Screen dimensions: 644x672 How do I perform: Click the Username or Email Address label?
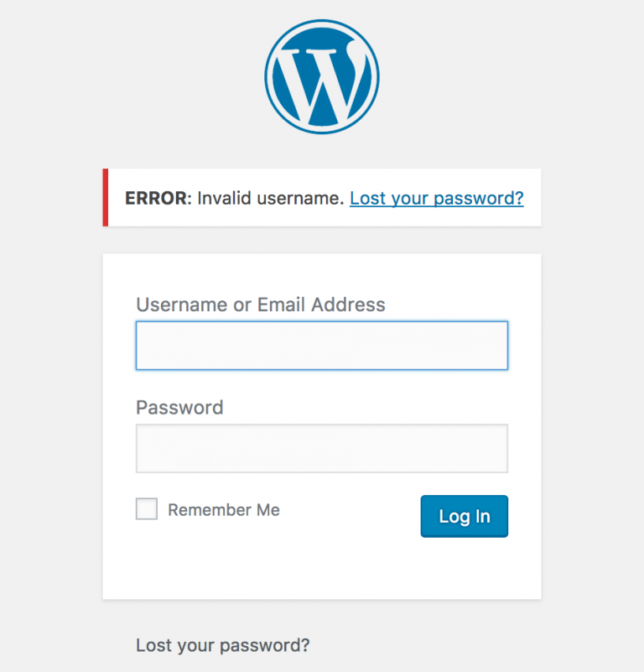(x=260, y=305)
